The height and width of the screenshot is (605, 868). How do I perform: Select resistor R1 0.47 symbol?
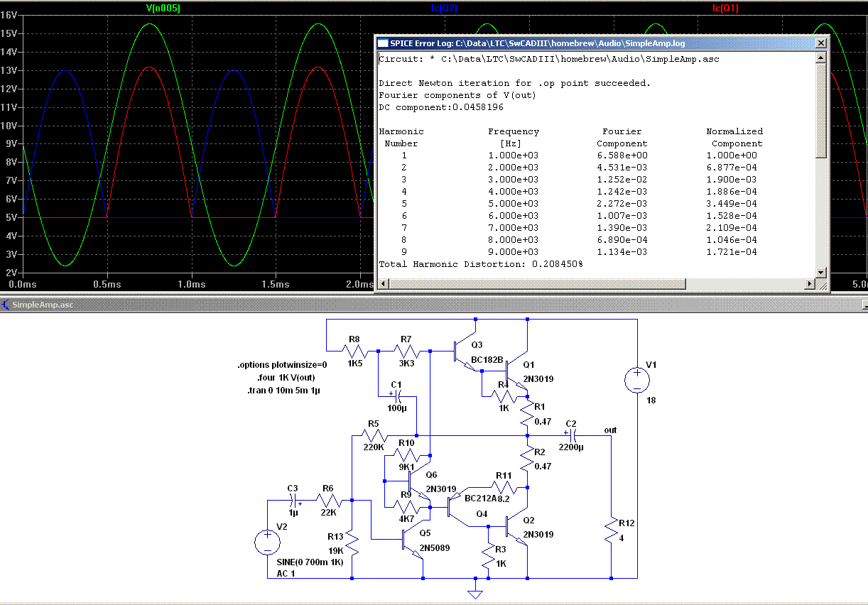(528, 412)
